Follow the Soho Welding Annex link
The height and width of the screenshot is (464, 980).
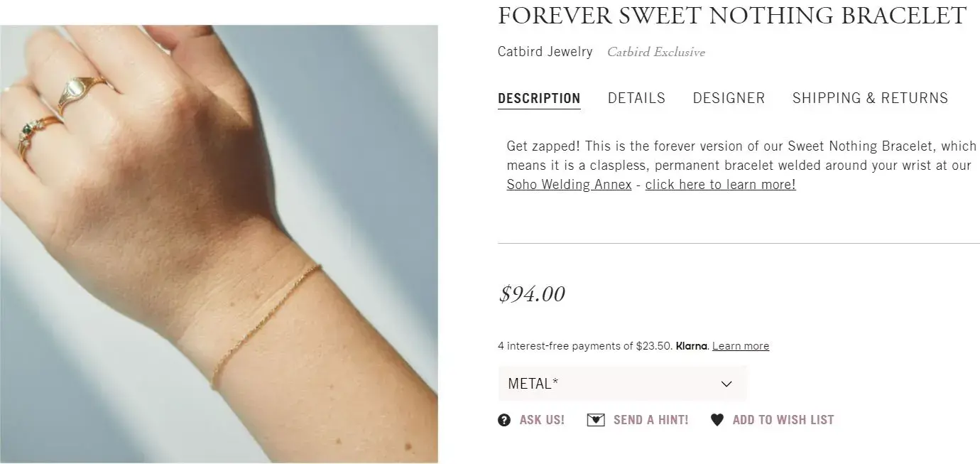tap(569, 185)
